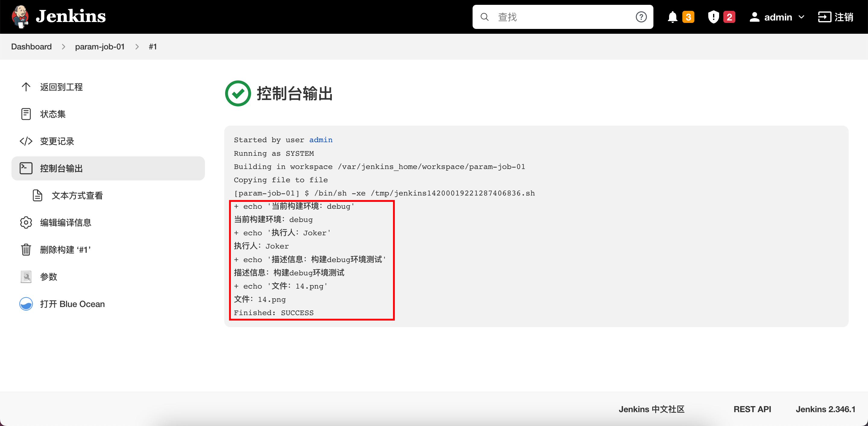Viewport: 868px width, 426px height.
Task: Click the trash icon to delete build #1
Action: pyautogui.click(x=26, y=249)
